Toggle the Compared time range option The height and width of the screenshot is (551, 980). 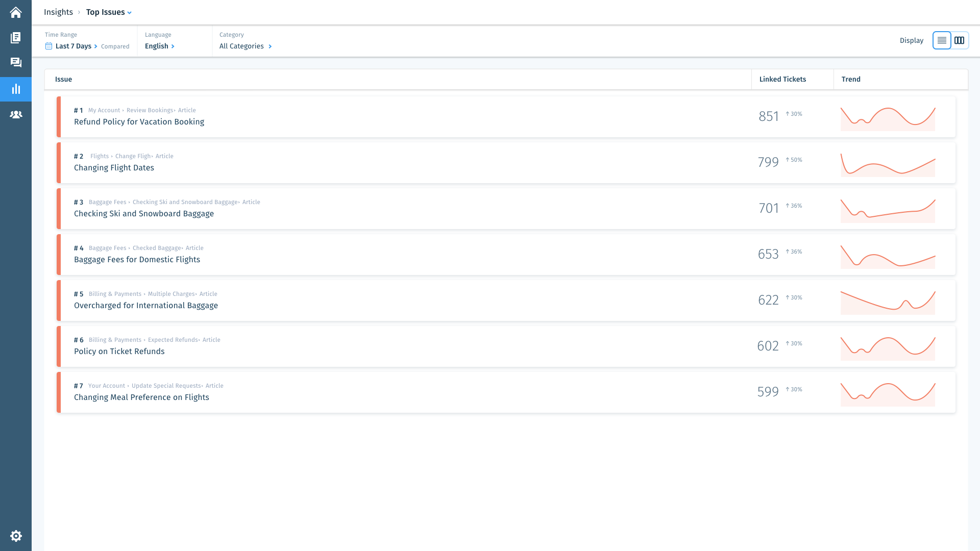pyautogui.click(x=115, y=46)
